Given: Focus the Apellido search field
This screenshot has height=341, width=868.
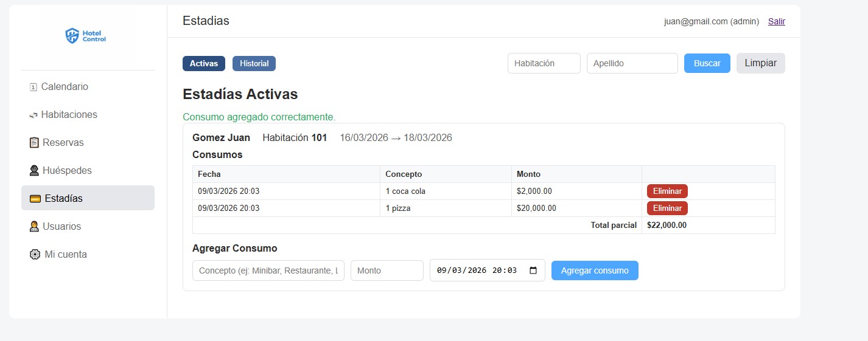Looking at the screenshot, I should (x=632, y=63).
